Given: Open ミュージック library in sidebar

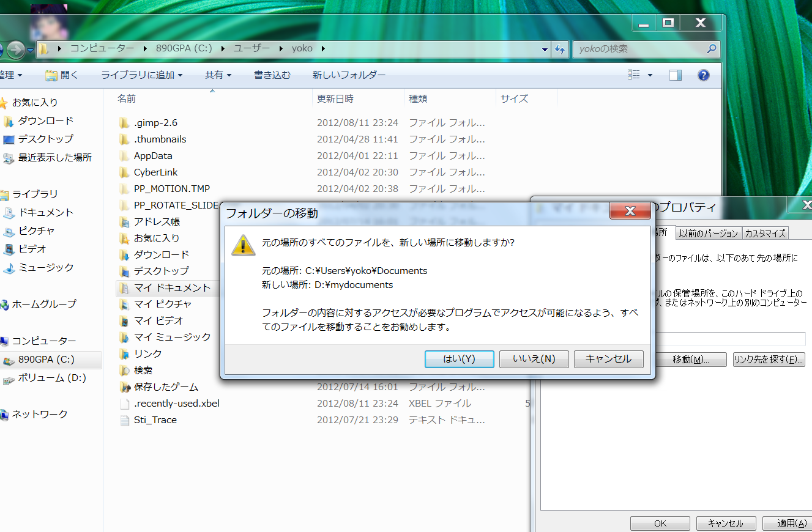Looking at the screenshot, I should [46, 268].
